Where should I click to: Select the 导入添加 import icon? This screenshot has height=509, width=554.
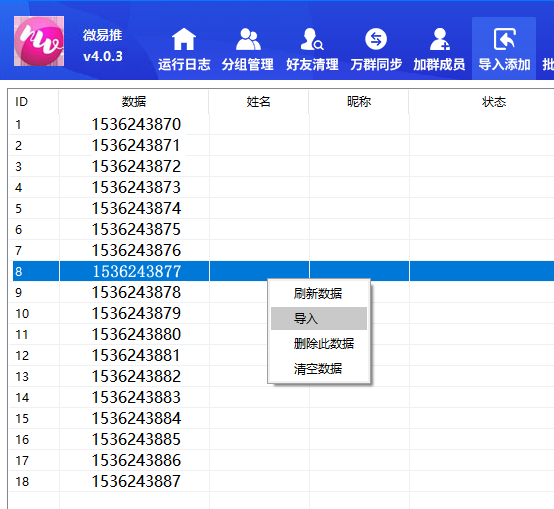504,39
